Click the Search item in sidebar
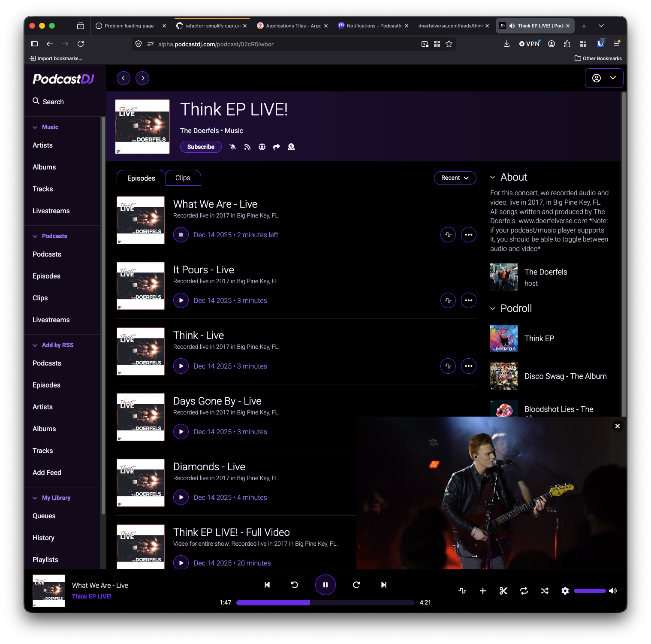The height and width of the screenshot is (644, 651). pos(48,102)
